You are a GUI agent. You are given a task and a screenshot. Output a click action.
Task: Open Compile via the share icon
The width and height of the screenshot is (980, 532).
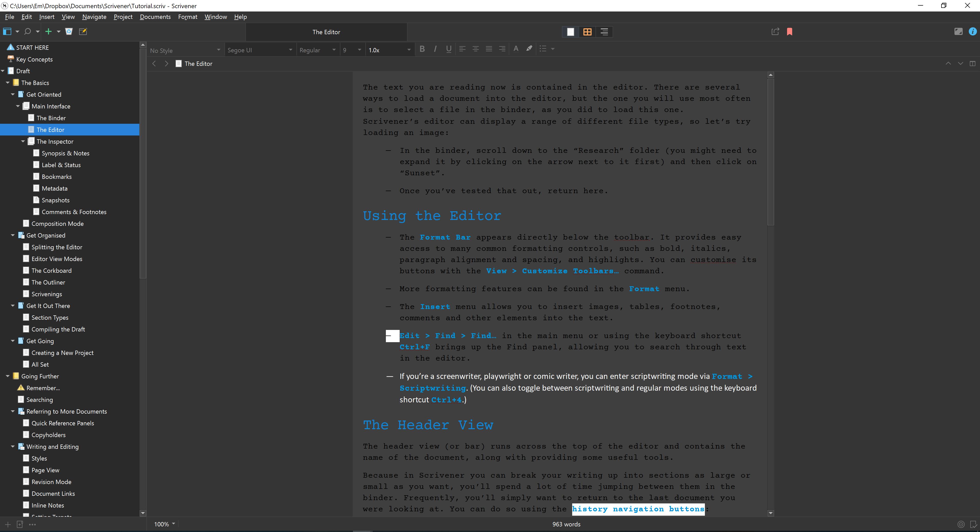[775, 32]
